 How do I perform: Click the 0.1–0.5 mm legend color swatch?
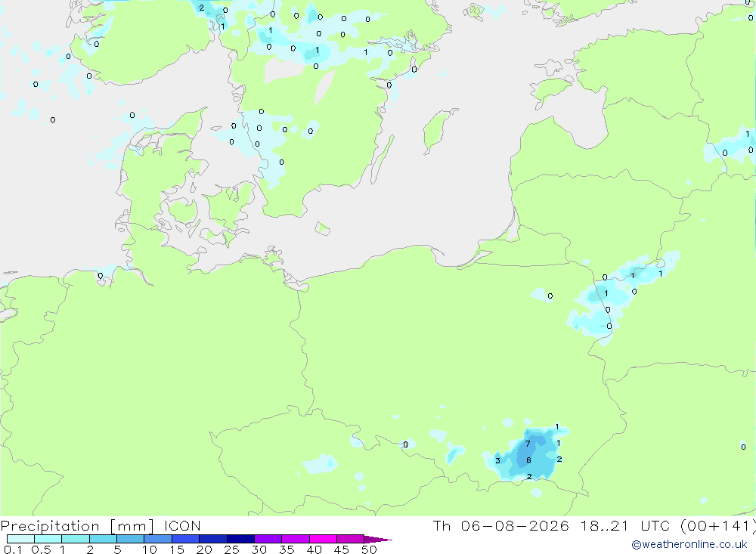click(20, 539)
